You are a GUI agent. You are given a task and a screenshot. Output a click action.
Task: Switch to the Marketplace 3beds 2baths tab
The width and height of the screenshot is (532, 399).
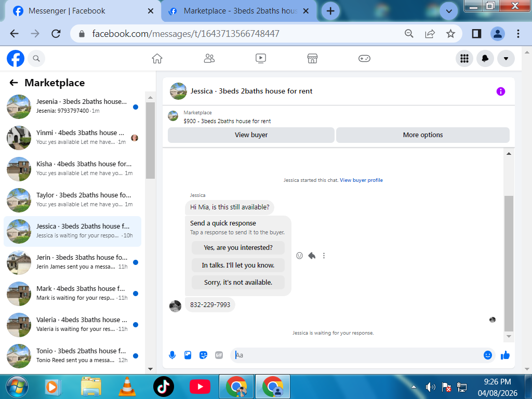pos(238,11)
